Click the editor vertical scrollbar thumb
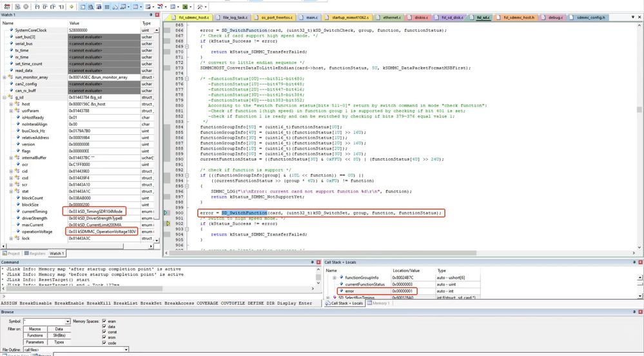This screenshot has height=356, width=644. pos(639,110)
